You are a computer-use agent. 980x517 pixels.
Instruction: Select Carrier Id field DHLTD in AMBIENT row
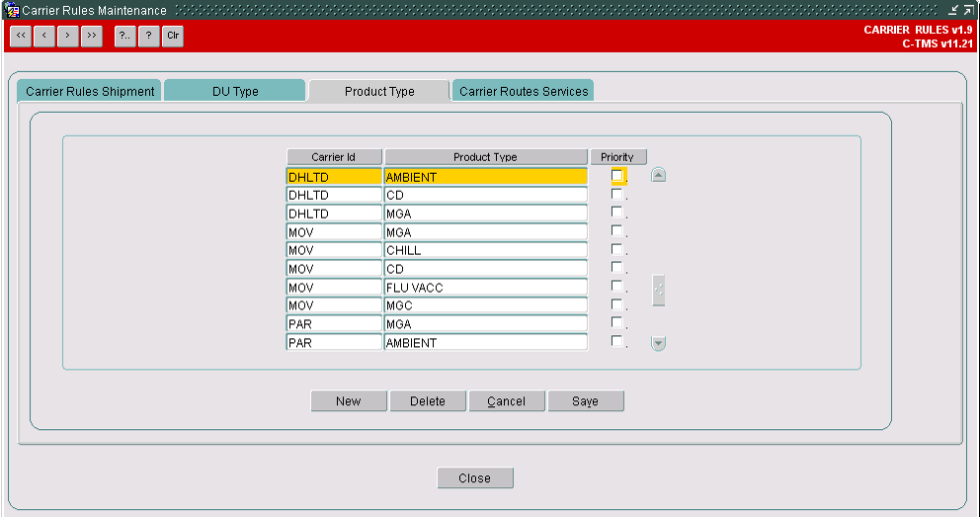coord(334,177)
